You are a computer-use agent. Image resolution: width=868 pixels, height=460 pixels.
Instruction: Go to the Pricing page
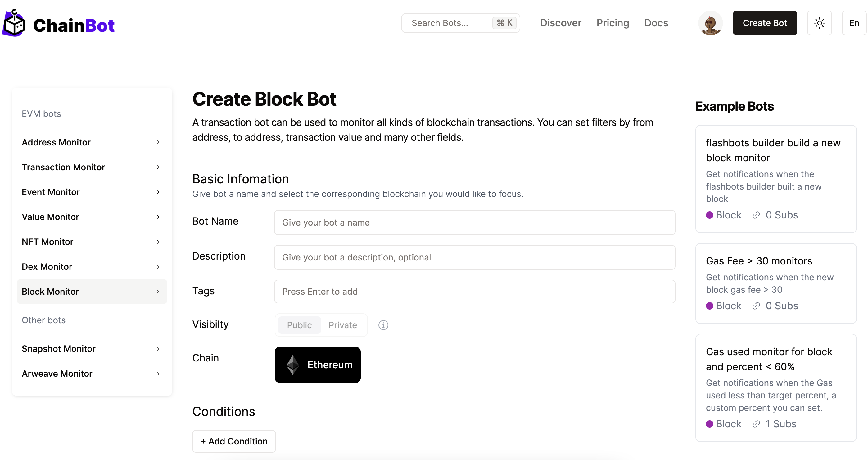pyautogui.click(x=612, y=23)
